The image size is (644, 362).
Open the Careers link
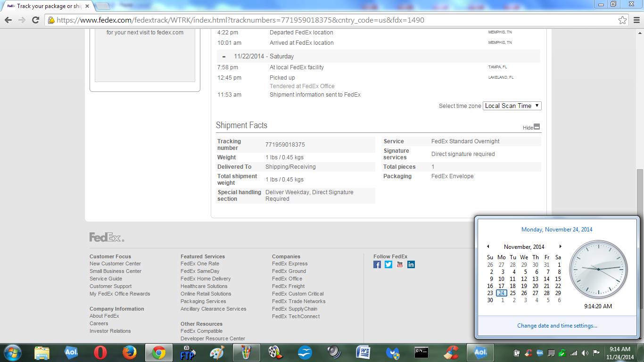pyautogui.click(x=99, y=323)
